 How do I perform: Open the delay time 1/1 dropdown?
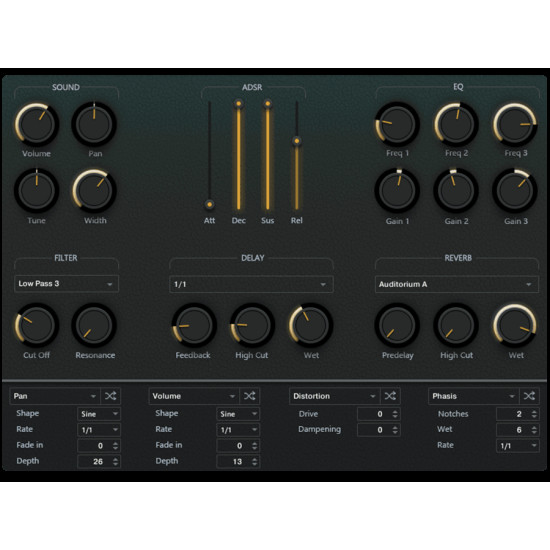[251, 284]
